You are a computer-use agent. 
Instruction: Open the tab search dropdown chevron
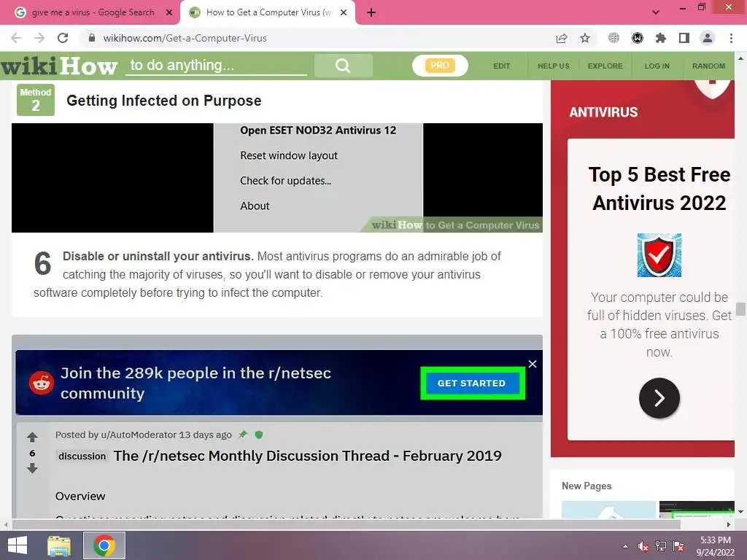click(656, 12)
